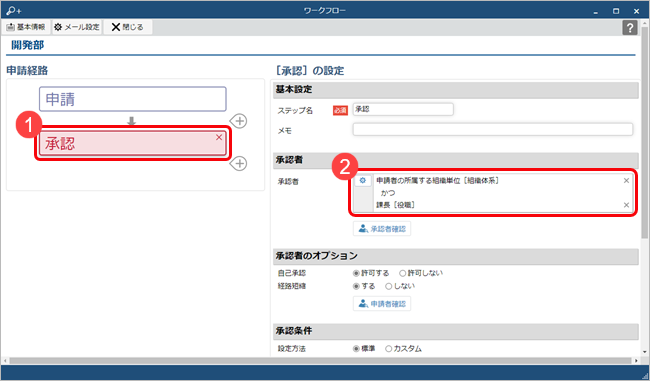Add a step after 申請 with the plus icon
Image resolution: width=650 pixels, height=381 pixels.
coord(239,121)
